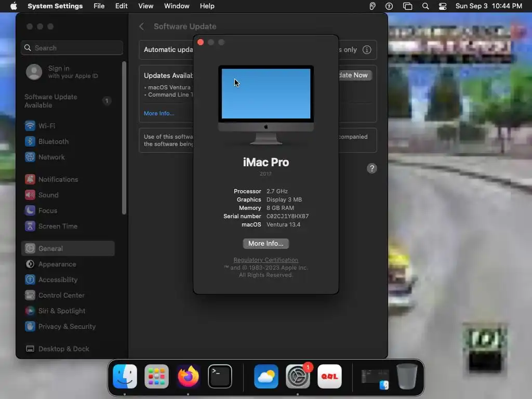Image resolution: width=532 pixels, height=399 pixels.
Task: Open Spotlight search in menu bar
Action: pyautogui.click(x=425, y=6)
